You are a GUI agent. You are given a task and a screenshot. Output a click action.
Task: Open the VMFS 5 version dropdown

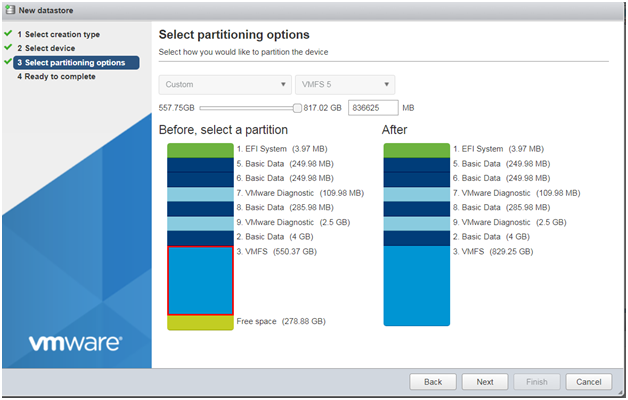345,84
